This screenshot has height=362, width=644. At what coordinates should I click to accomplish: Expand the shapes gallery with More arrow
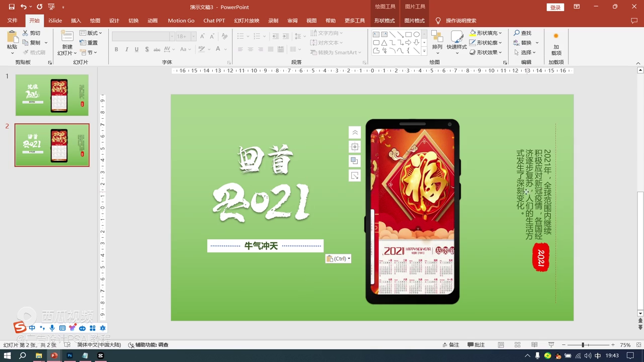click(x=424, y=51)
